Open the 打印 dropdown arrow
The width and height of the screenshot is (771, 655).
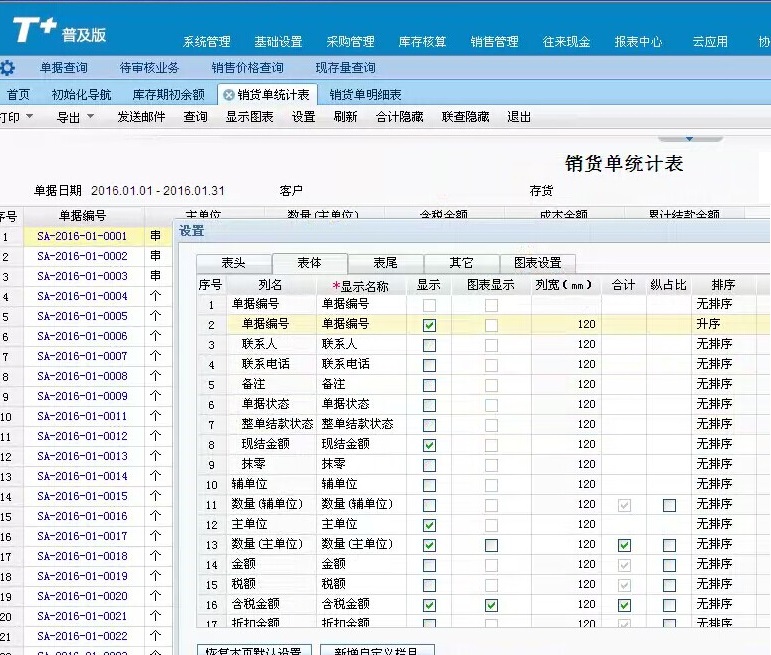click(x=29, y=117)
